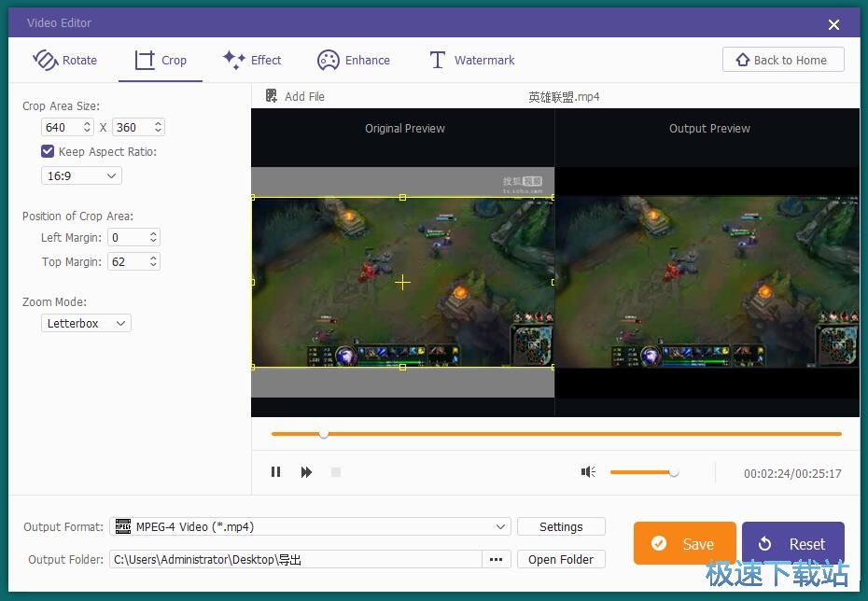Close the Video Editor window
The image size is (868, 601).
click(x=833, y=24)
